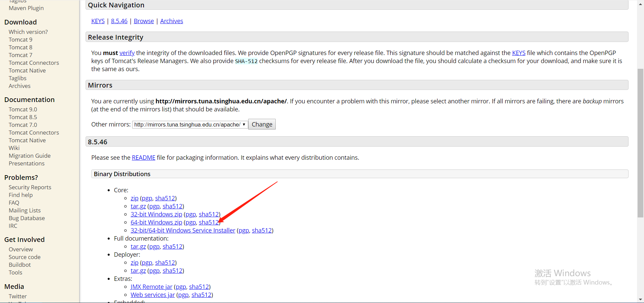Open sha512 for Windows Service Installer
This screenshot has width=644, height=303.
coord(262,231)
